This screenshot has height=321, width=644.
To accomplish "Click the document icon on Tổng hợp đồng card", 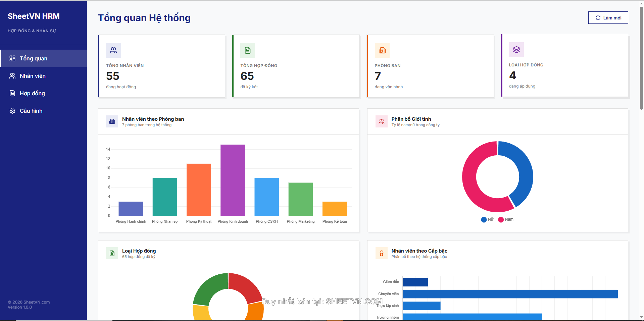I will (x=248, y=50).
